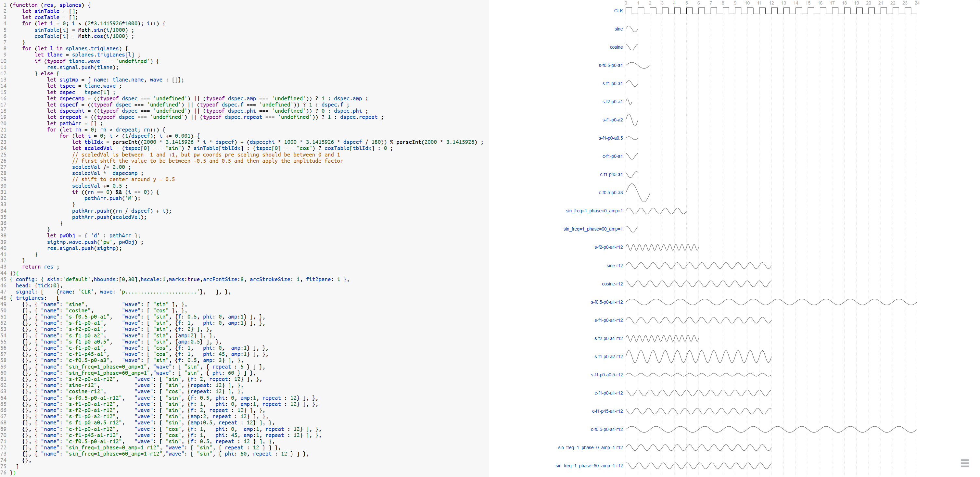This screenshot has height=477, width=980.
Task: Click the sine waveform label
Action: click(x=618, y=29)
